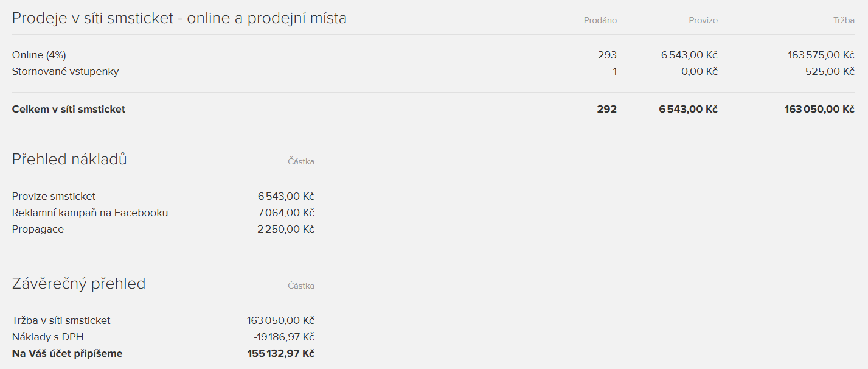Click the 'Přehled nákladů' heading
868x369 pixels.
click(69, 160)
